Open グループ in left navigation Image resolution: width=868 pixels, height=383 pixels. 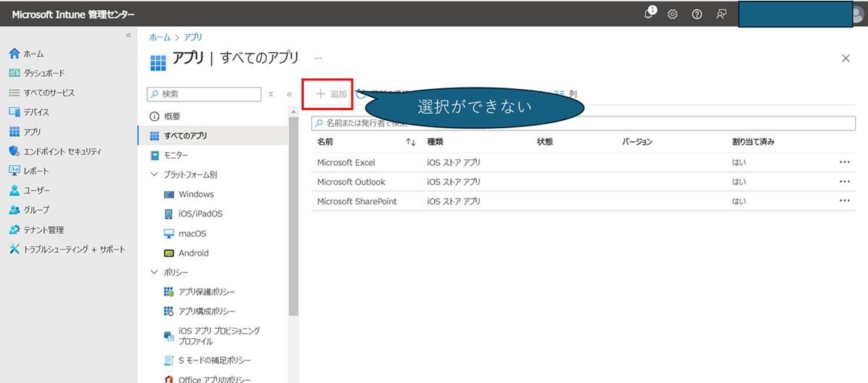[29, 210]
